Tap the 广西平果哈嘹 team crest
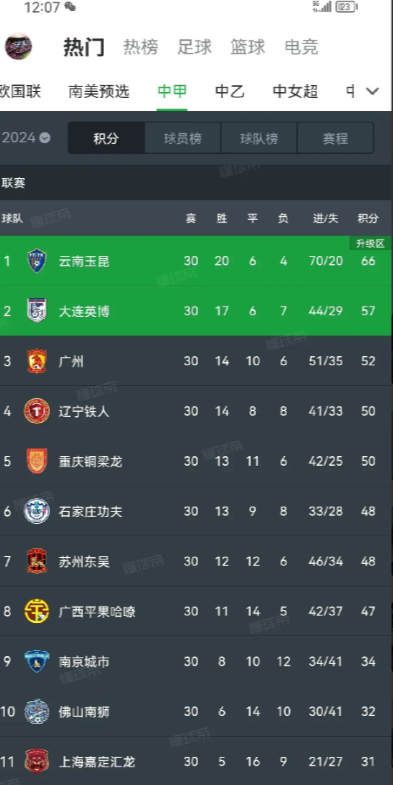This screenshot has height=785, width=393. [37, 611]
